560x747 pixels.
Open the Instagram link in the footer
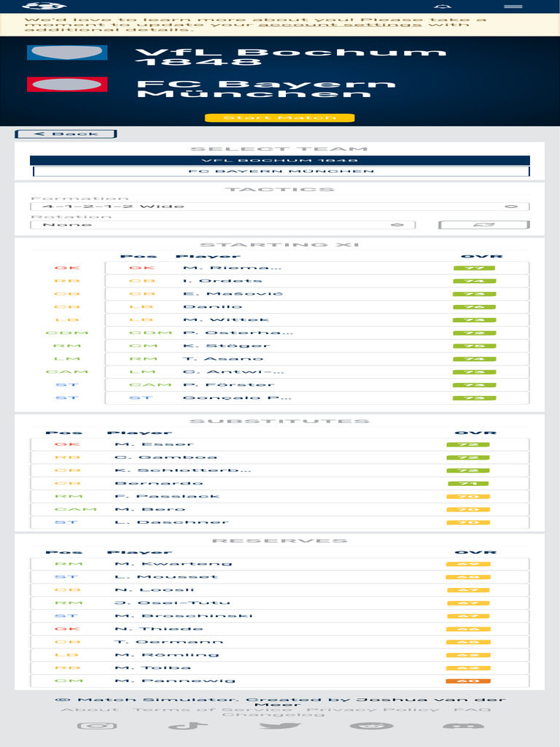coord(97,726)
